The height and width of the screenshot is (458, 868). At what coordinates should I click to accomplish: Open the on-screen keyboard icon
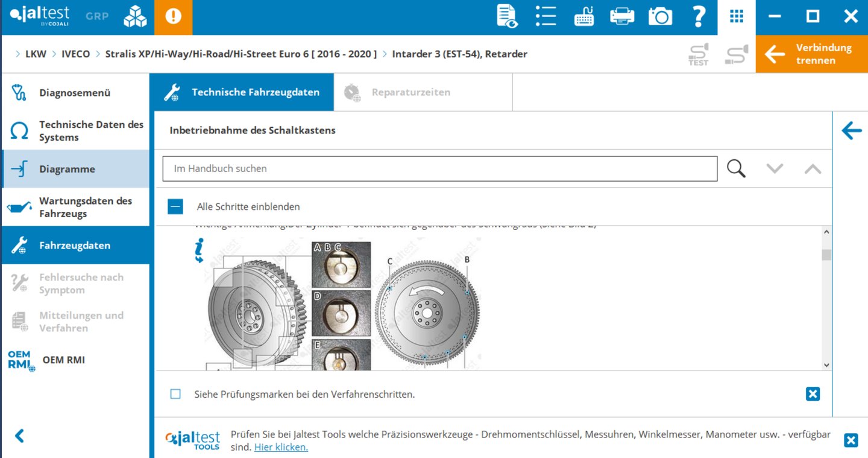point(583,16)
